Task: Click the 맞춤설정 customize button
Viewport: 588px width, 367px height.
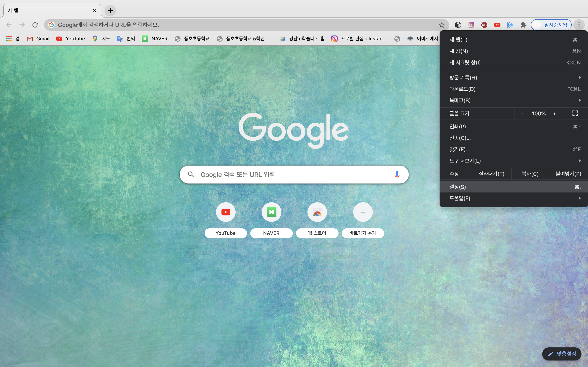Action: point(562,354)
